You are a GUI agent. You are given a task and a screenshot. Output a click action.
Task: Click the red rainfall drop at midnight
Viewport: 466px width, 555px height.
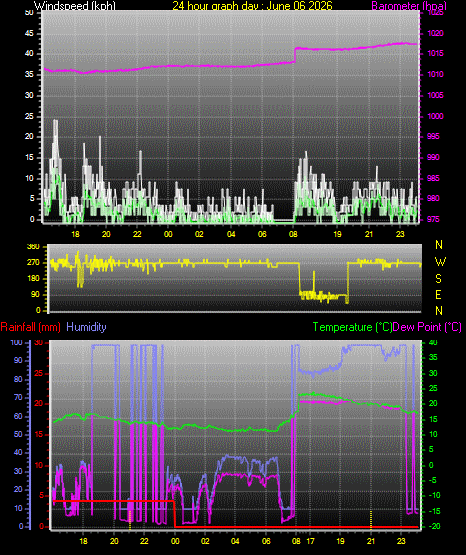click(x=175, y=514)
